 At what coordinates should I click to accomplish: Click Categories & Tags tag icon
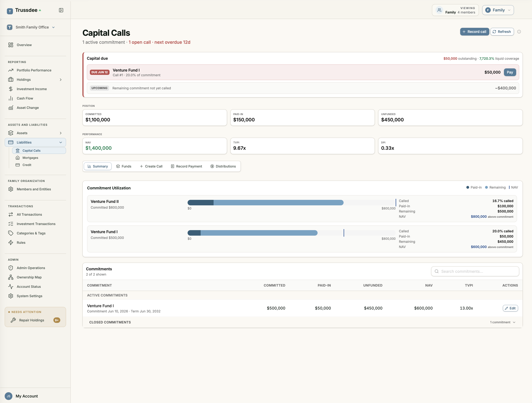pos(11,233)
